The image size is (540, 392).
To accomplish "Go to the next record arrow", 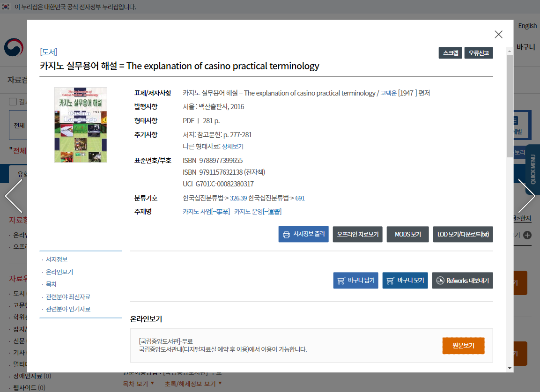I will click(526, 196).
